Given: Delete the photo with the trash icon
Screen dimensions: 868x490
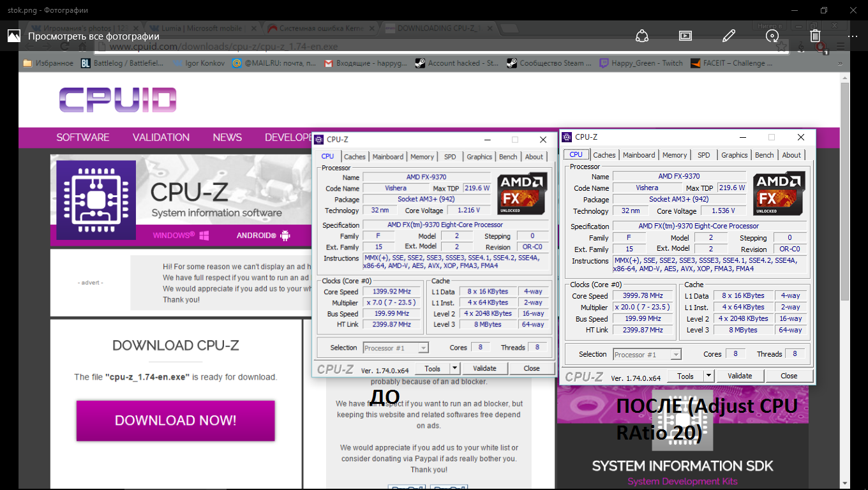Looking at the screenshot, I should [x=815, y=36].
